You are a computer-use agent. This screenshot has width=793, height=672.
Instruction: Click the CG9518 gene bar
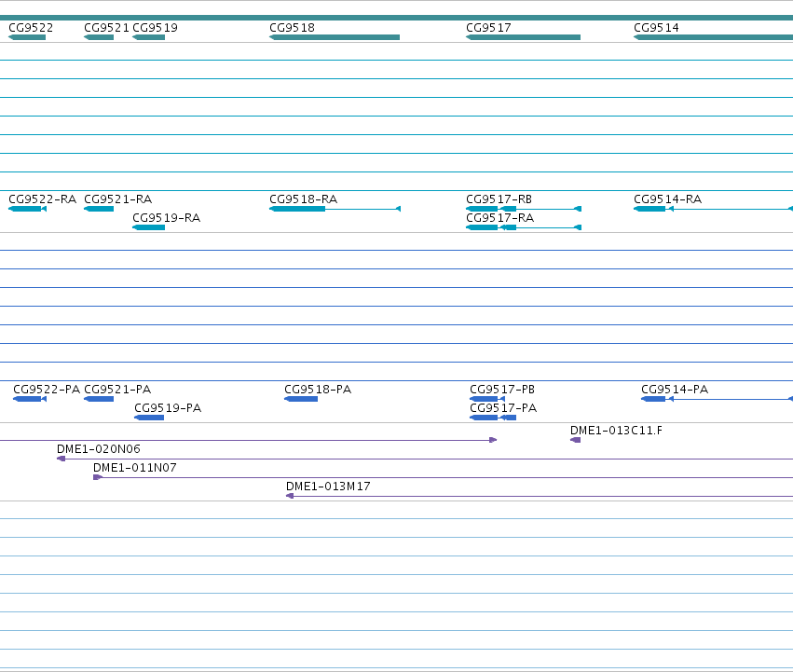pyautogui.click(x=335, y=37)
